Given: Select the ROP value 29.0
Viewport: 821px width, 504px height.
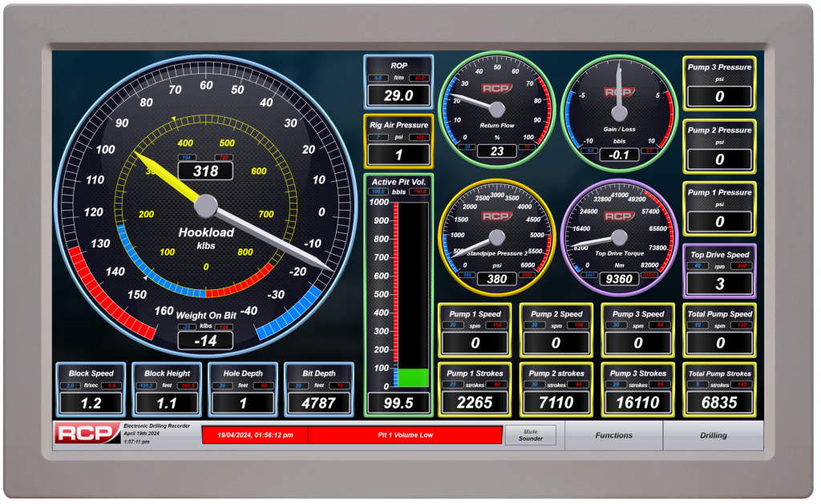Looking at the screenshot, I should pyautogui.click(x=398, y=95).
